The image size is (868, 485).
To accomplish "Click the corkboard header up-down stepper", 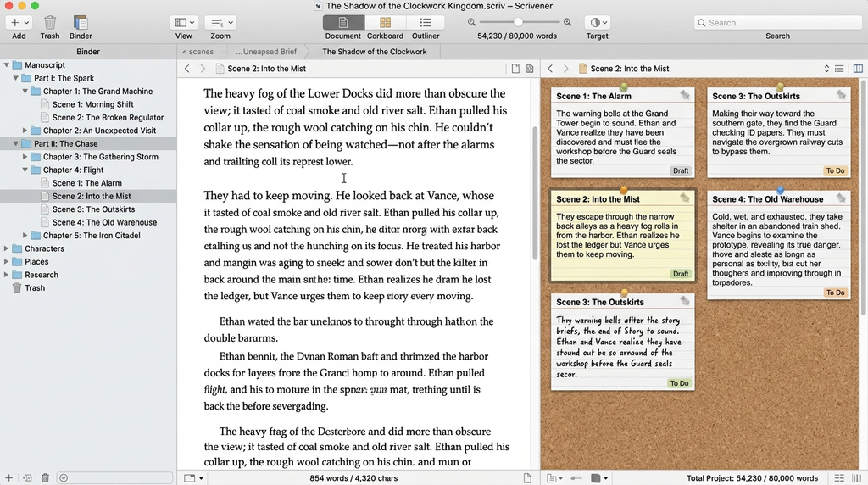I will click(x=826, y=69).
